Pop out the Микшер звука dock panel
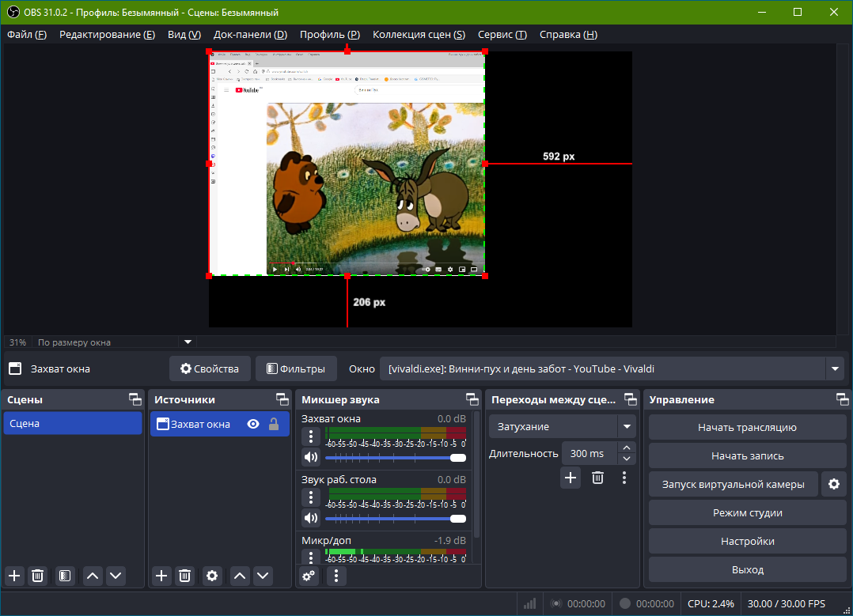 pos(472,399)
